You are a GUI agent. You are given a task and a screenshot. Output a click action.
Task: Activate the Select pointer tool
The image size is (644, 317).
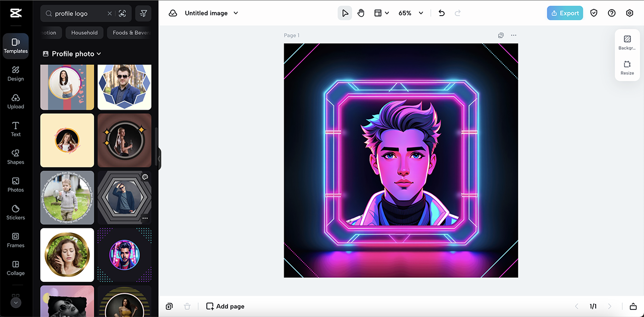[x=345, y=13]
